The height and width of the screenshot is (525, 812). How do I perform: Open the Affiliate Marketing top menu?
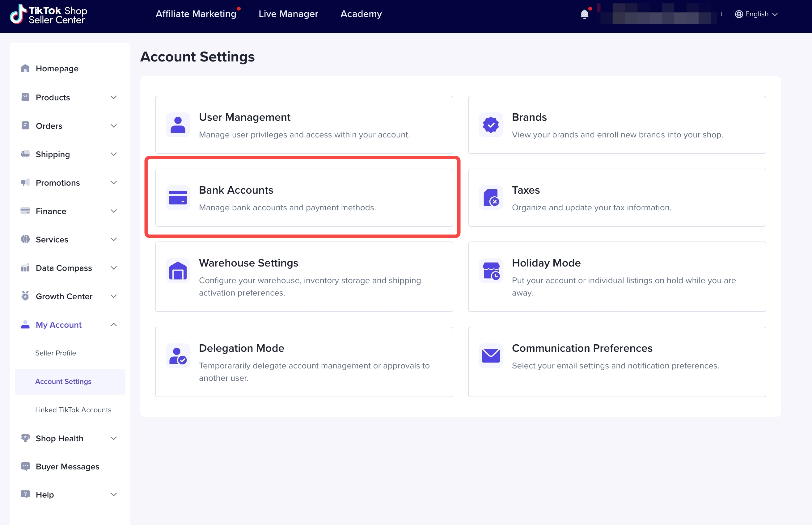pos(196,14)
